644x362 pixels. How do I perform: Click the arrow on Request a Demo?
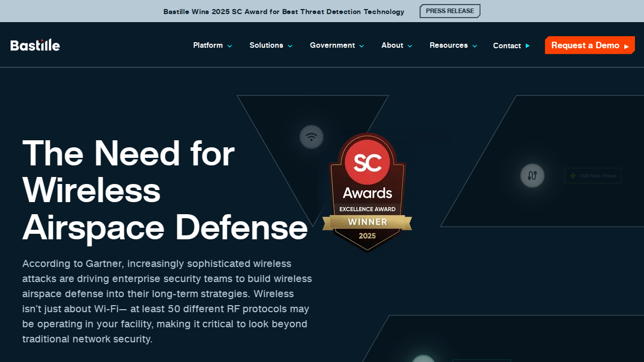pos(626,46)
